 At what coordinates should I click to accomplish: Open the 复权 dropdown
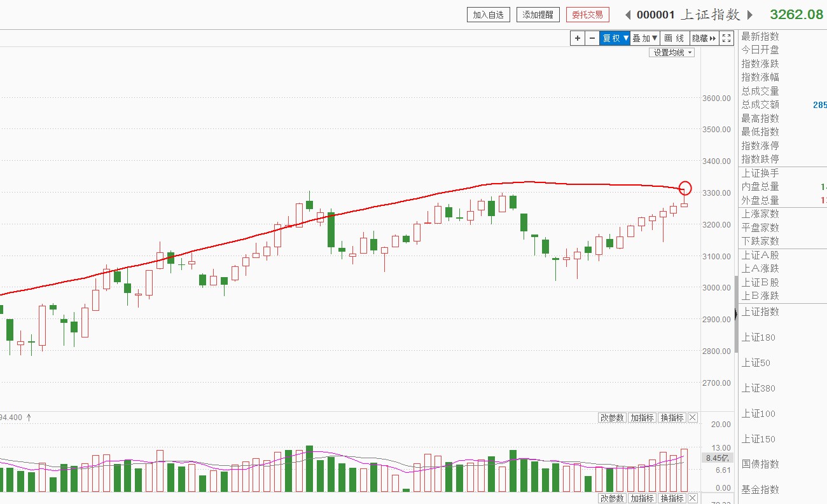(615, 38)
